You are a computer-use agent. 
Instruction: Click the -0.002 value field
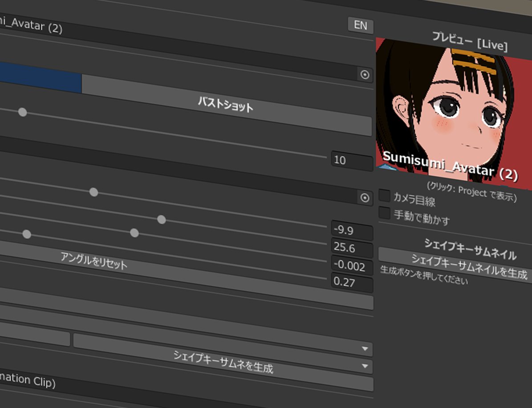(x=352, y=266)
